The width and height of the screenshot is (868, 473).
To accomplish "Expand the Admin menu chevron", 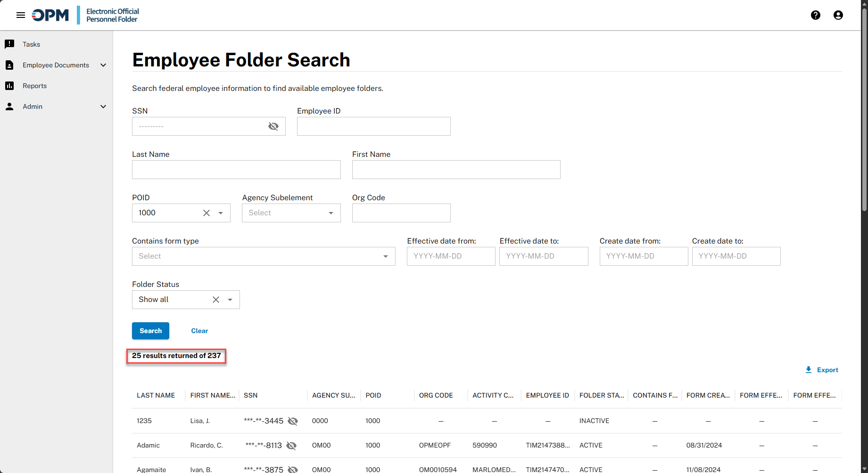I will [x=103, y=106].
